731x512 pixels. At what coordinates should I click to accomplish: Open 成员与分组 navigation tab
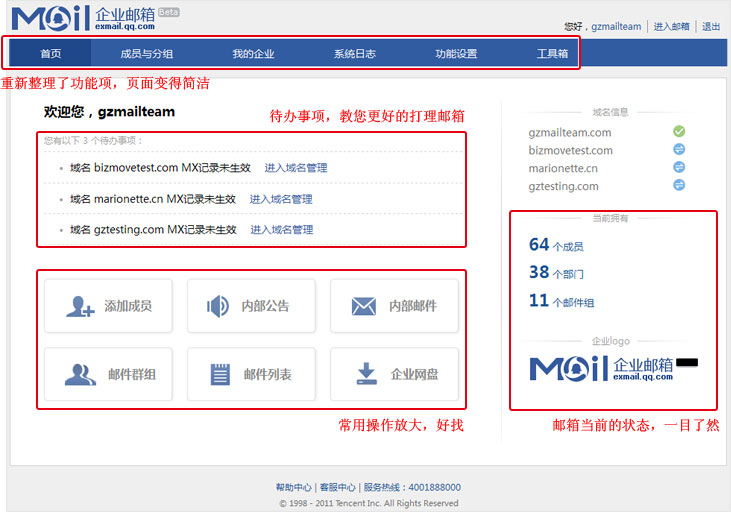pos(146,54)
